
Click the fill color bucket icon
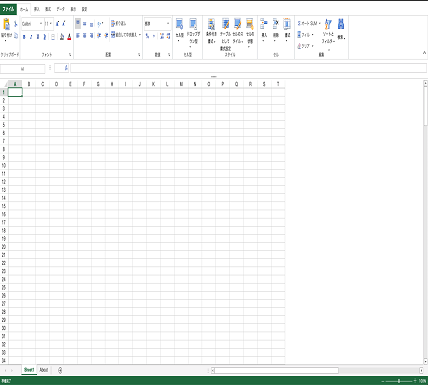pos(62,37)
